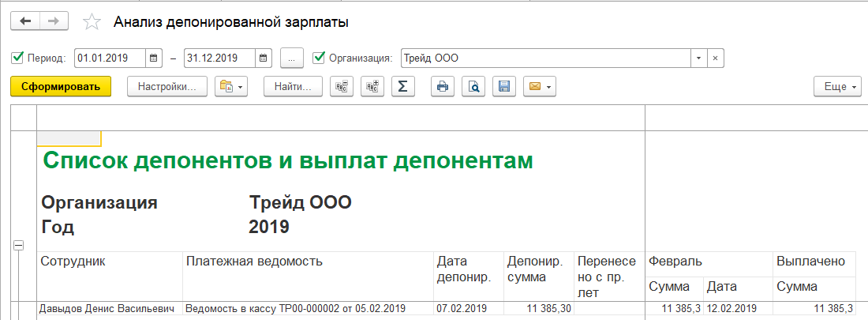Screen dimensions: 868x320
Task: Collapse all groups icon
Action: click(x=342, y=86)
